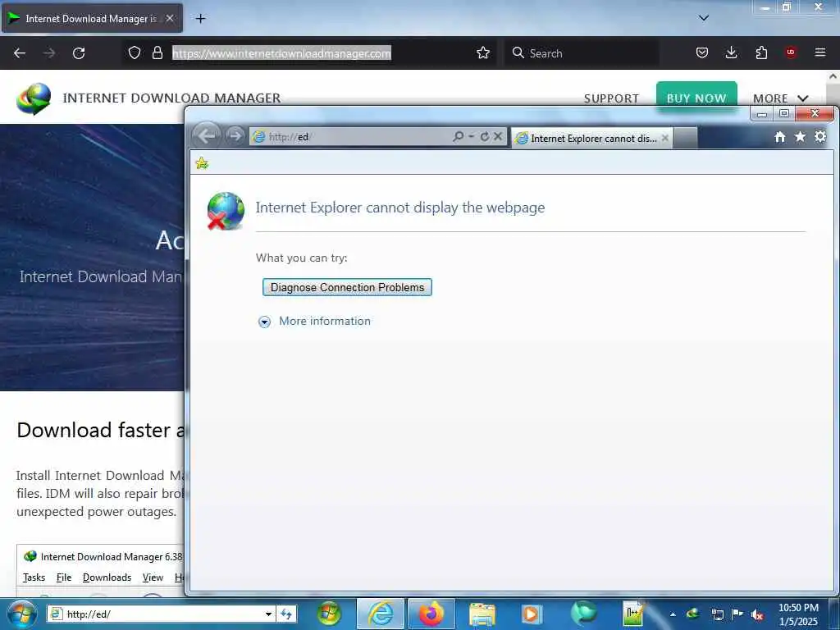Click Diagnose Connection Problems button
Image resolution: width=840 pixels, height=630 pixels.
point(347,287)
